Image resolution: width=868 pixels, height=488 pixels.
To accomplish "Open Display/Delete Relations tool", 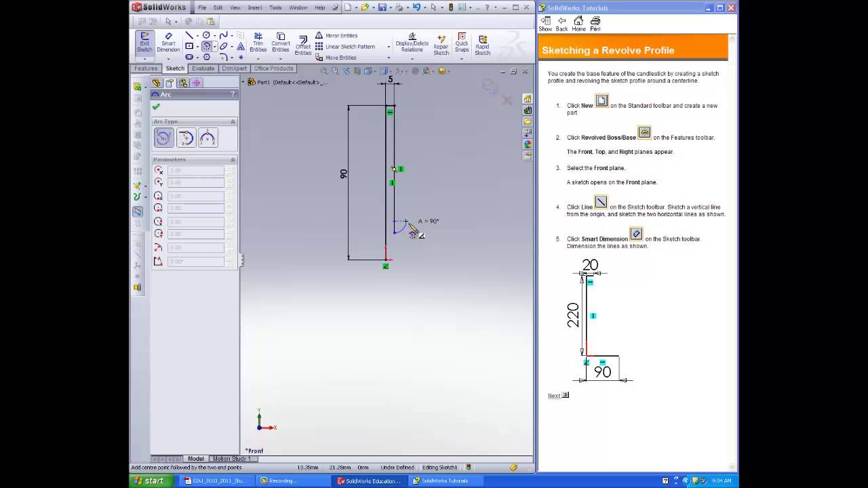I will (412, 42).
